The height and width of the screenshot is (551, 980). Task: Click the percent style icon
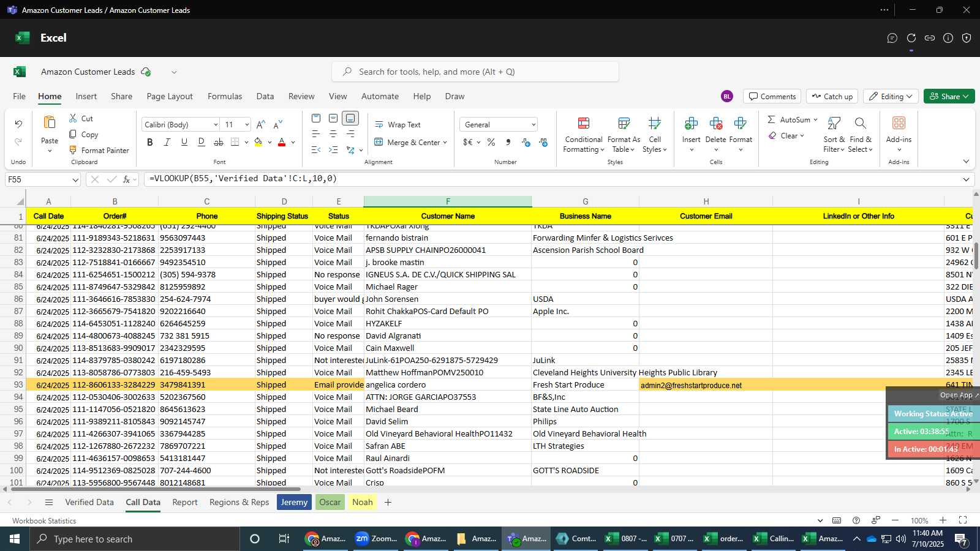[x=491, y=142]
